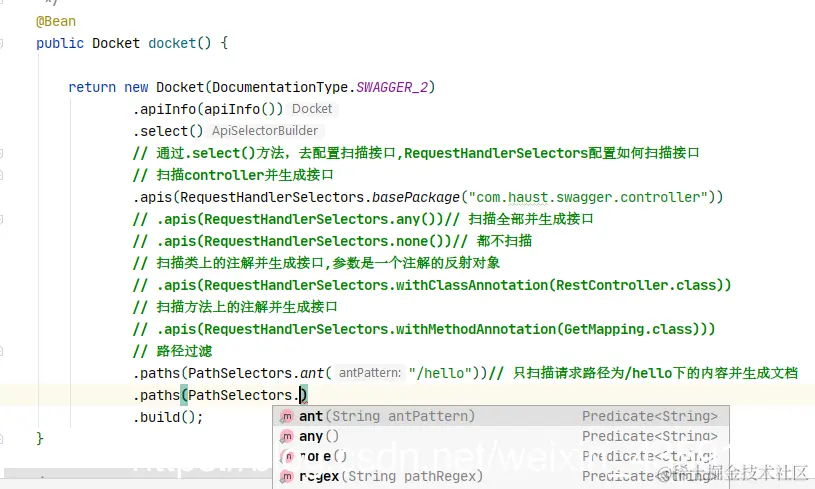This screenshot has height=489, width=815.
Task: Choose the any() completion suggestion
Action: point(501,436)
